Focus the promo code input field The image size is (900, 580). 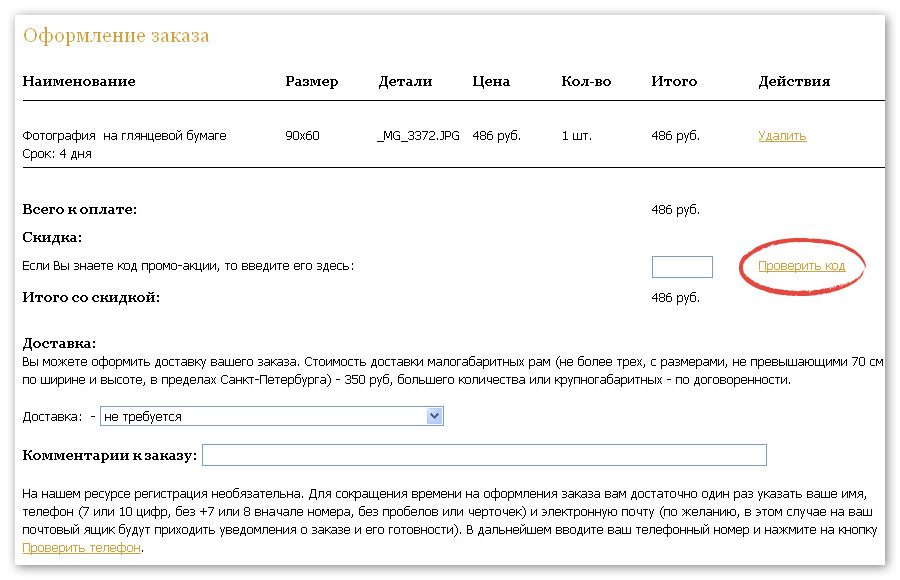point(682,267)
